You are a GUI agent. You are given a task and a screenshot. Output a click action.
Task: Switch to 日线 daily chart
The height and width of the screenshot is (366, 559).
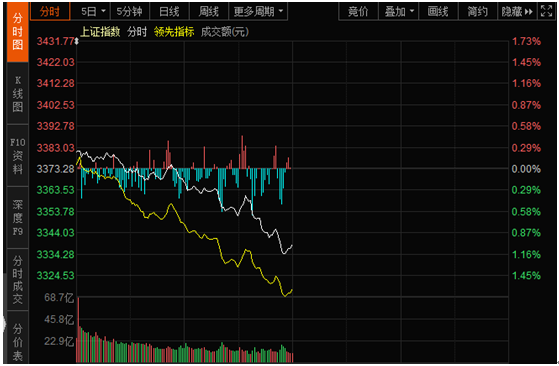point(169,12)
